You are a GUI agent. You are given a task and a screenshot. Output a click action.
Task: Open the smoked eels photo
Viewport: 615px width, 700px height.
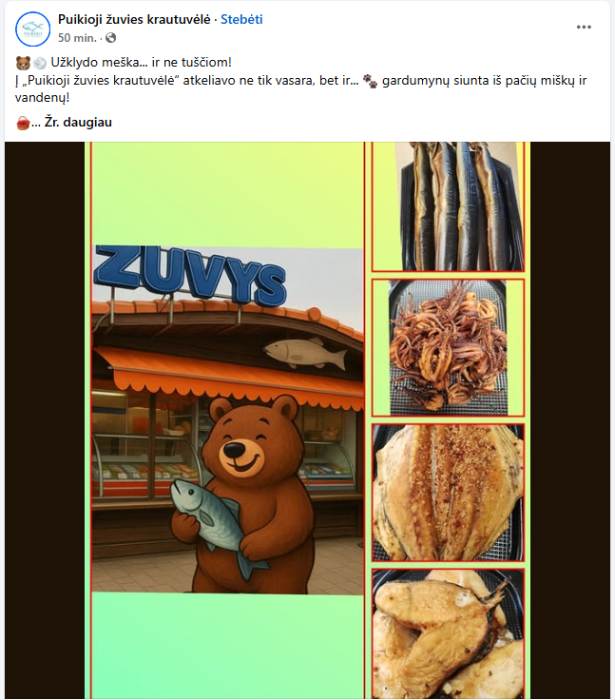pyautogui.click(x=448, y=206)
